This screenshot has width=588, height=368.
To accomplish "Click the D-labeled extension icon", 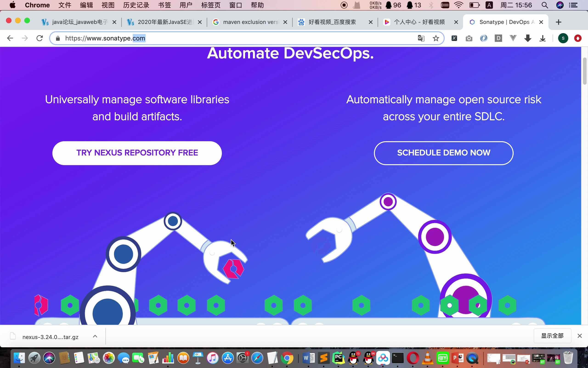I will pos(498,38).
